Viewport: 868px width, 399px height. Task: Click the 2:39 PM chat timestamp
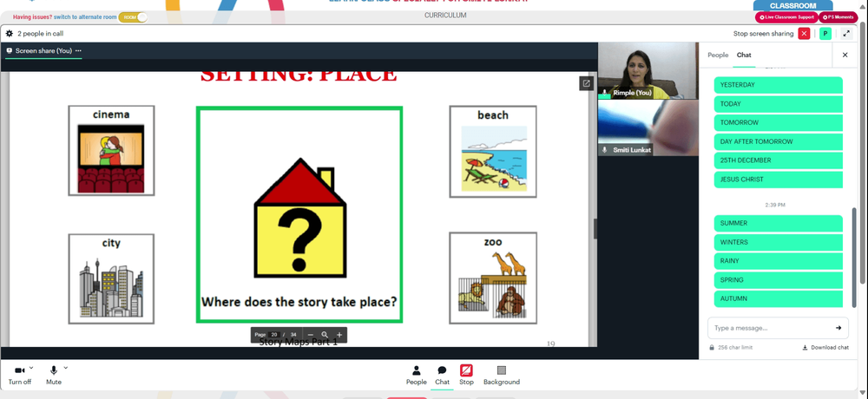(775, 205)
